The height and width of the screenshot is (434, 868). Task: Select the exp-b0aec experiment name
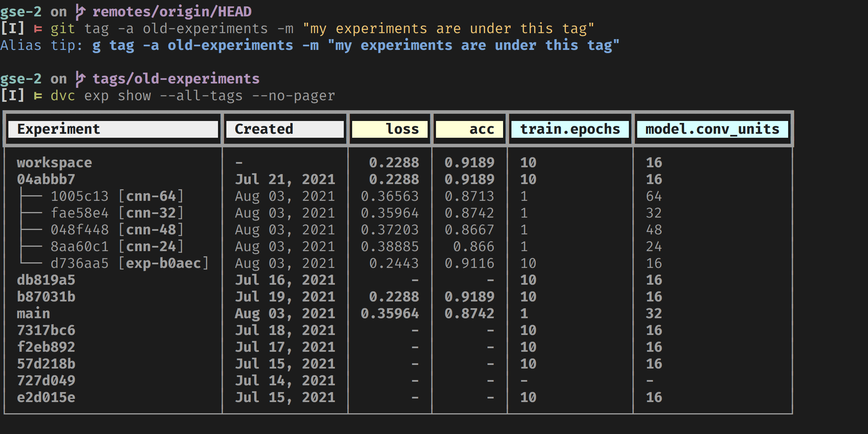163,263
